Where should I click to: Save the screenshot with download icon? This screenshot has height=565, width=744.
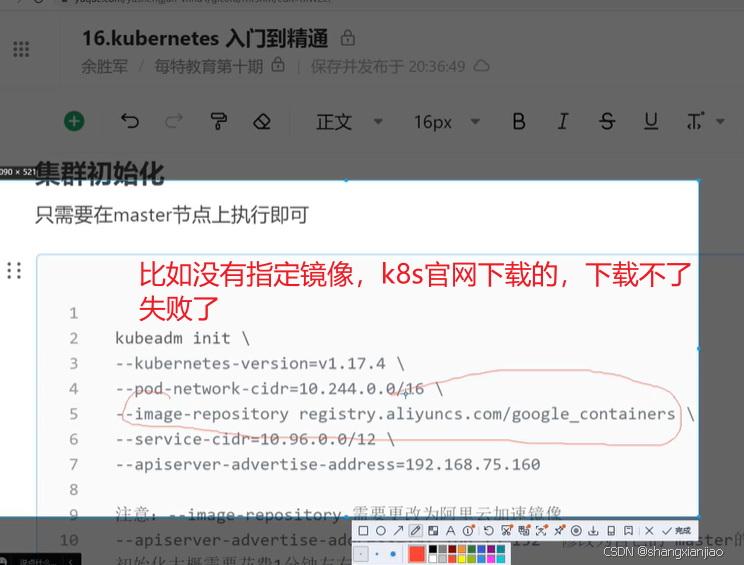tap(593, 530)
